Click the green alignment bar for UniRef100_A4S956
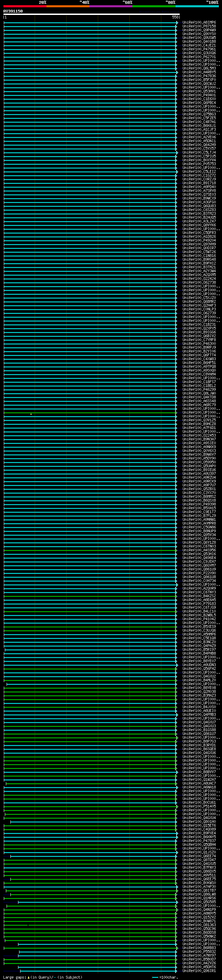This screenshot has height=980, width=222. coord(90,550)
